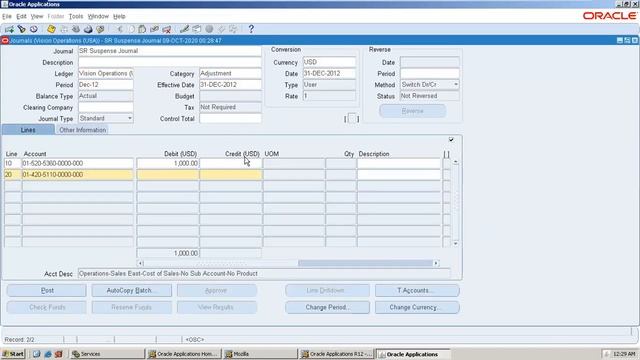Click the Effective Date field
Viewport: 640px width, 360px height.
coord(230,85)
